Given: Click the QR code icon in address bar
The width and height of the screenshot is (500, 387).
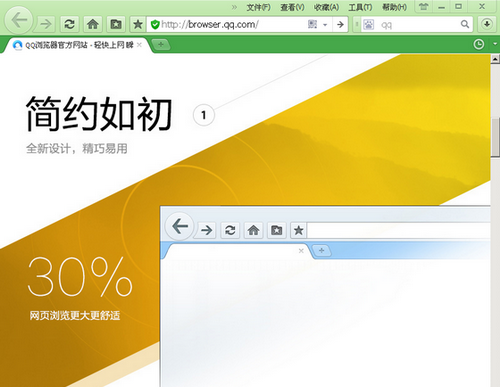Looking at the screenshot, I should [312, 24].
